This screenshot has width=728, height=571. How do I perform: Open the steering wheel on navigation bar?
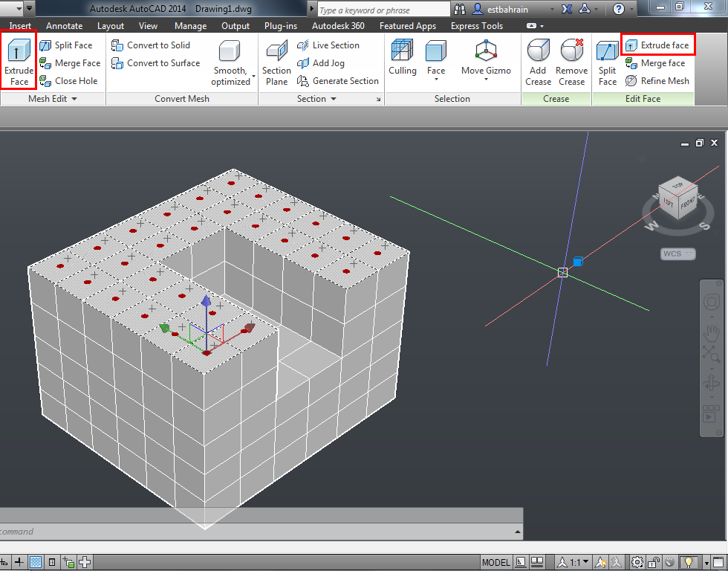tap(712, 302)
